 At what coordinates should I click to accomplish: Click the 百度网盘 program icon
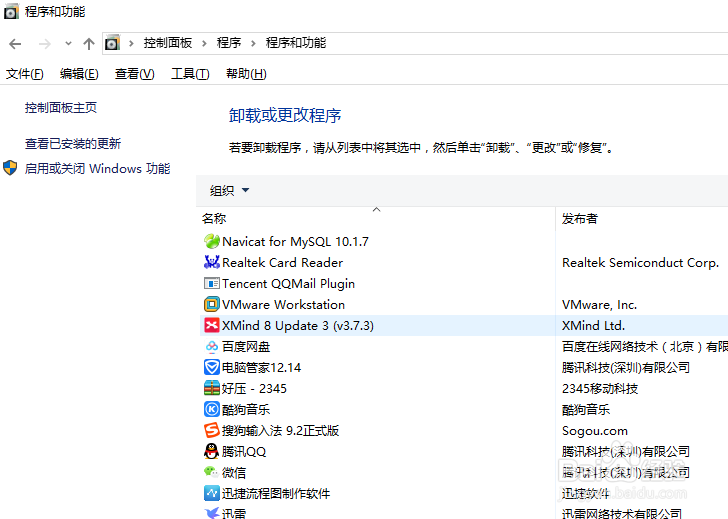[x=212, y=346]
